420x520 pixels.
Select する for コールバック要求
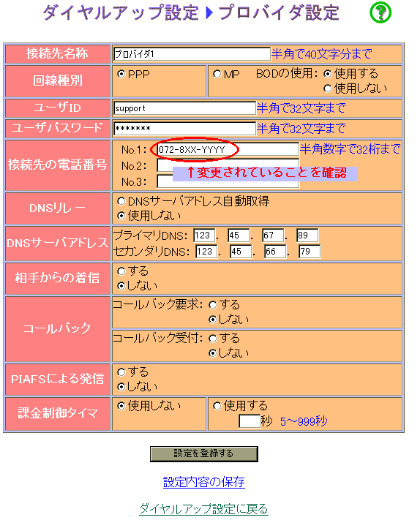213,304
